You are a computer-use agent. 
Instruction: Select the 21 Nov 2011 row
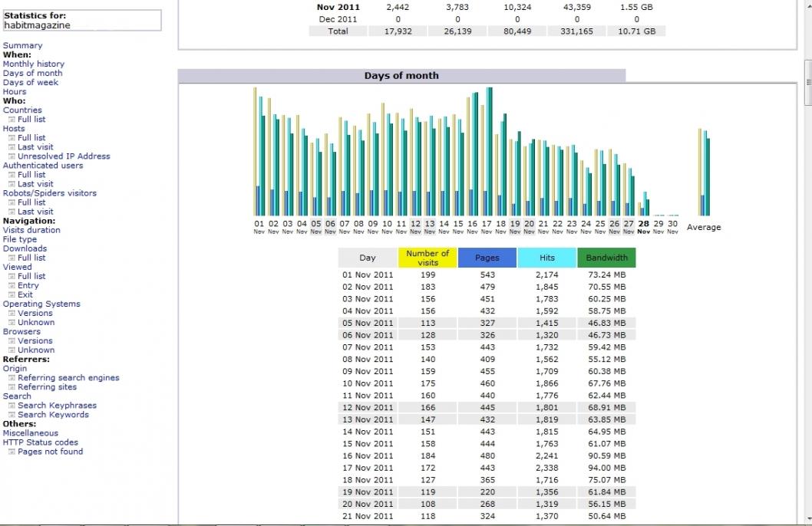pos(487,516)
